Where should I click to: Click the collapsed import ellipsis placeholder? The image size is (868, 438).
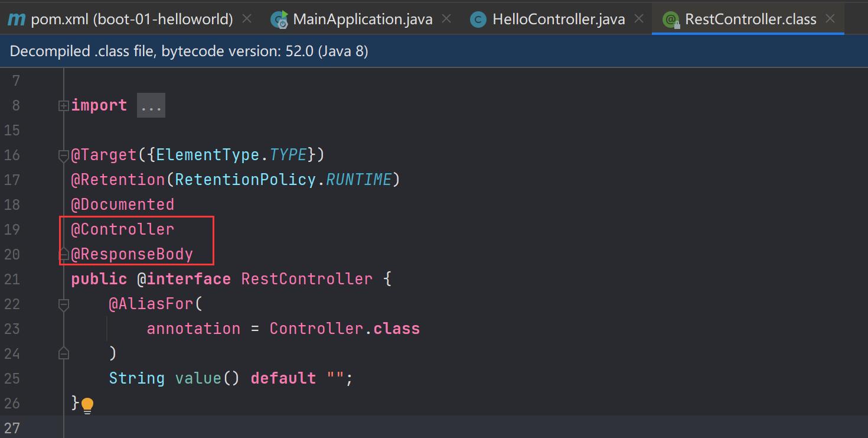coord(151,106)
